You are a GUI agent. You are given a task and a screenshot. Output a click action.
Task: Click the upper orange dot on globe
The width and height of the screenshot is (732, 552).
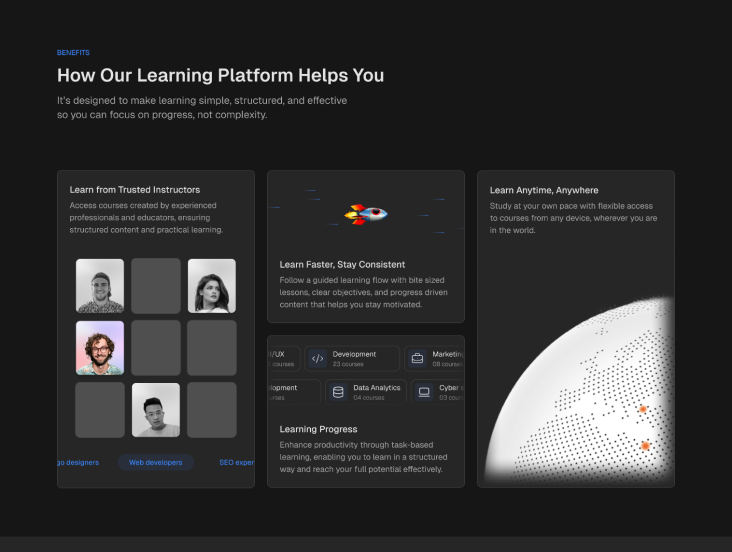click(642, 409)
